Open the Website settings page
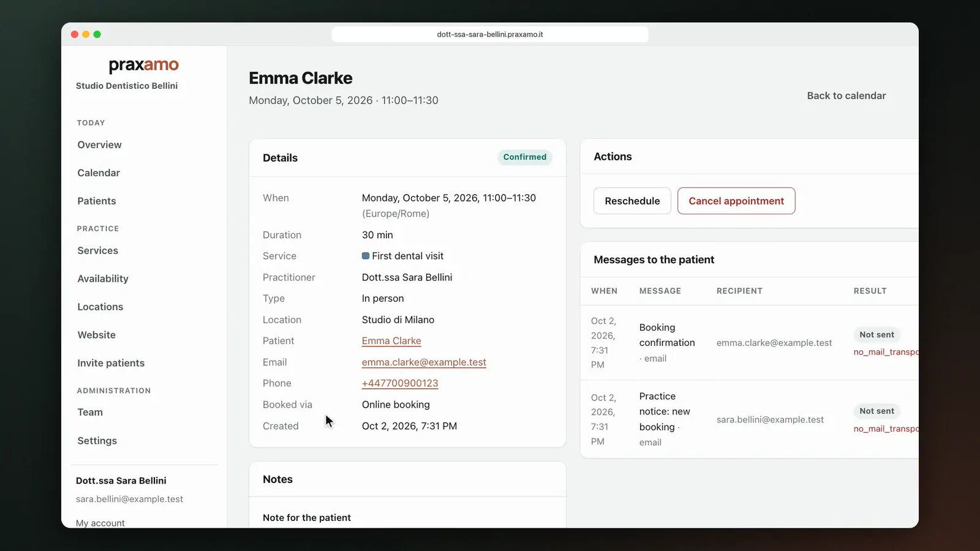Viewport: 980px width, 551px height. pyautogui.click(x=97, y=335)
